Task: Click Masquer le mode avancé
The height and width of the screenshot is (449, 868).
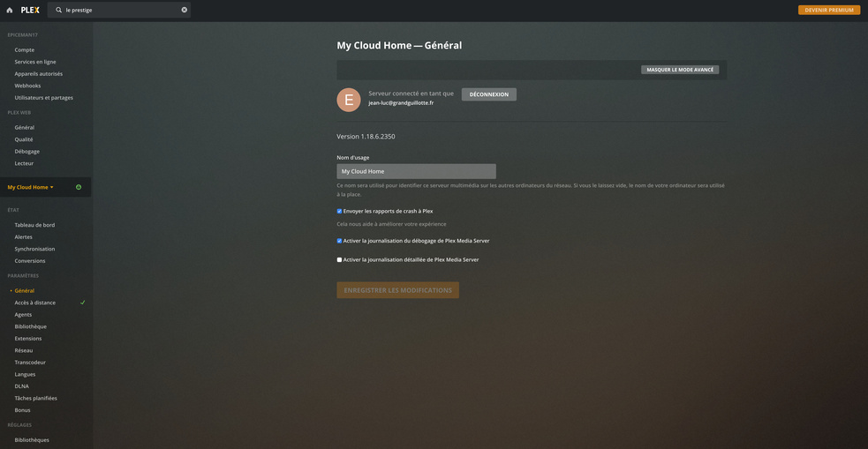Action: click(680, 71)
